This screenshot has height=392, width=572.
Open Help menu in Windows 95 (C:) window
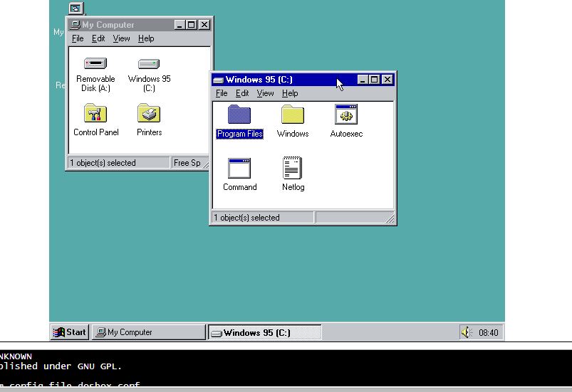290,93
